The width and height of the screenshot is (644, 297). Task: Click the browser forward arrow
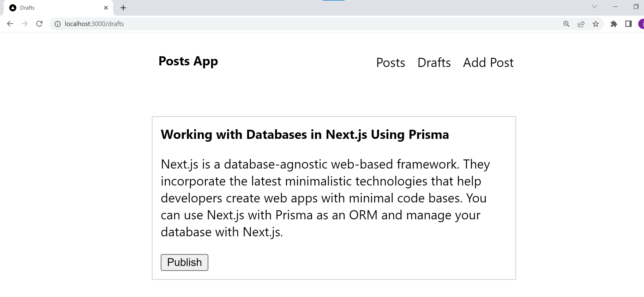coord(25,24)
